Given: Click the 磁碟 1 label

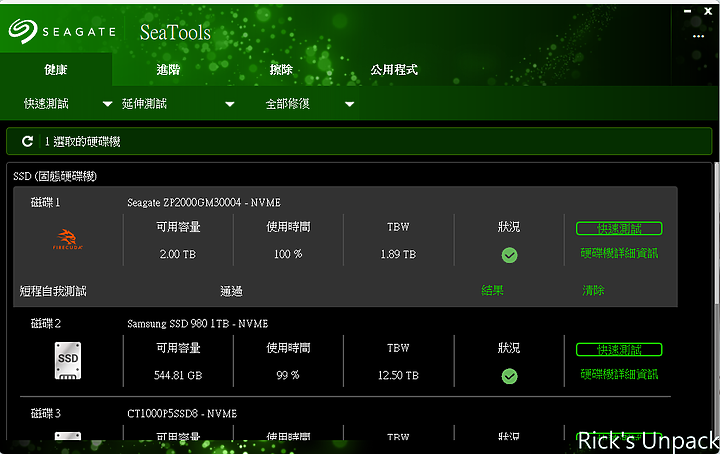Looking at the screenshot, I should coord(45,202).
